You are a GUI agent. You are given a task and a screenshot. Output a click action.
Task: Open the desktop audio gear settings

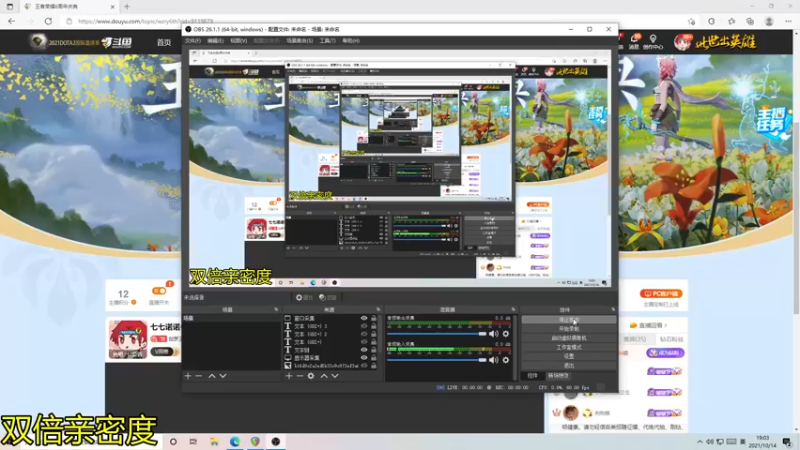(x=506, y=334)
